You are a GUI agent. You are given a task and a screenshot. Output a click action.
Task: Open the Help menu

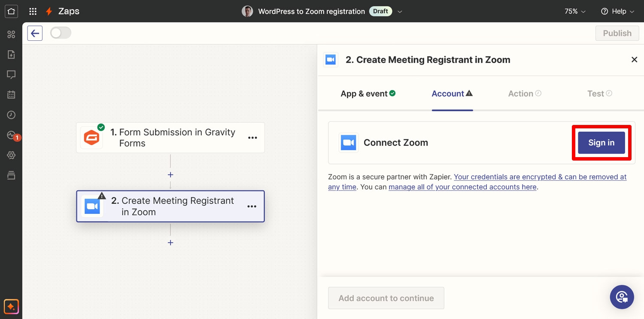coord(617,12)
